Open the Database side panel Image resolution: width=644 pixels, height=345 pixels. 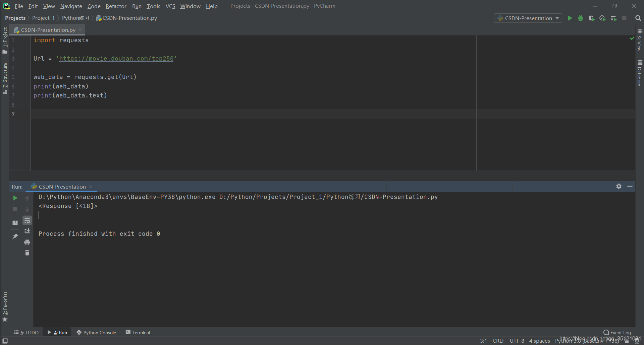coord(640,73)
